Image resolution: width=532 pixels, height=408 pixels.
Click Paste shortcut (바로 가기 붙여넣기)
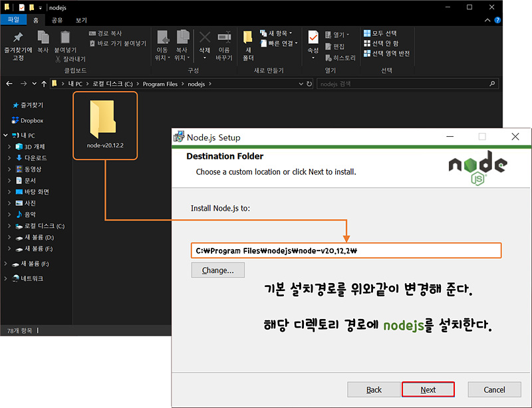pos(118,43)
